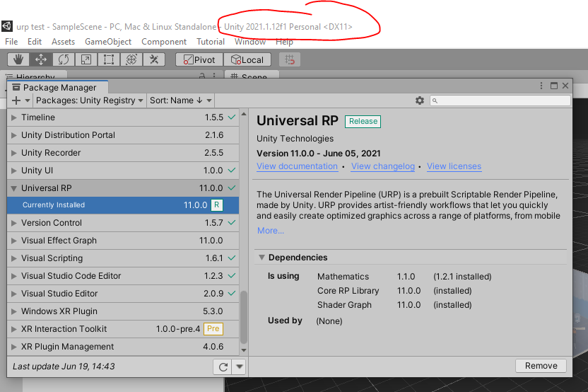Select Currently Installed 11.0.0 row
The image size is (588, 392).
pyautogui.click(x=123, y=205)
